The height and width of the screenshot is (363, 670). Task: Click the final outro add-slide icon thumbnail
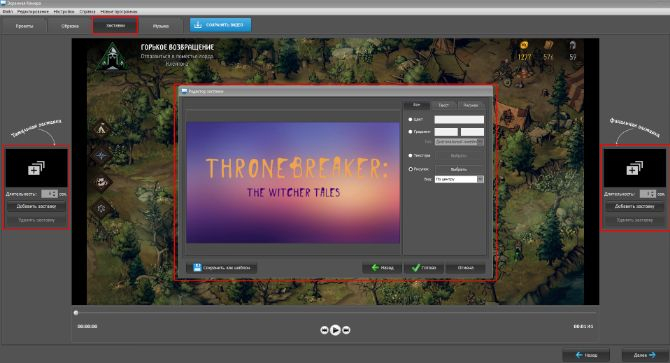635,168
